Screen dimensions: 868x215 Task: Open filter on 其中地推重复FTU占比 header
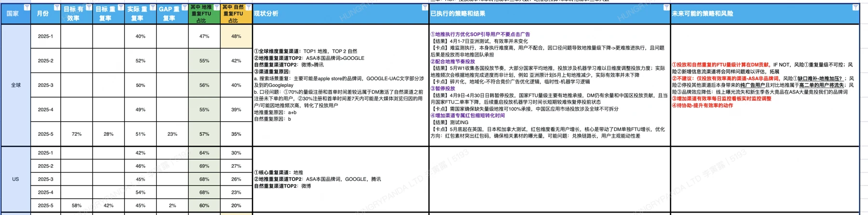click(217, 7)
